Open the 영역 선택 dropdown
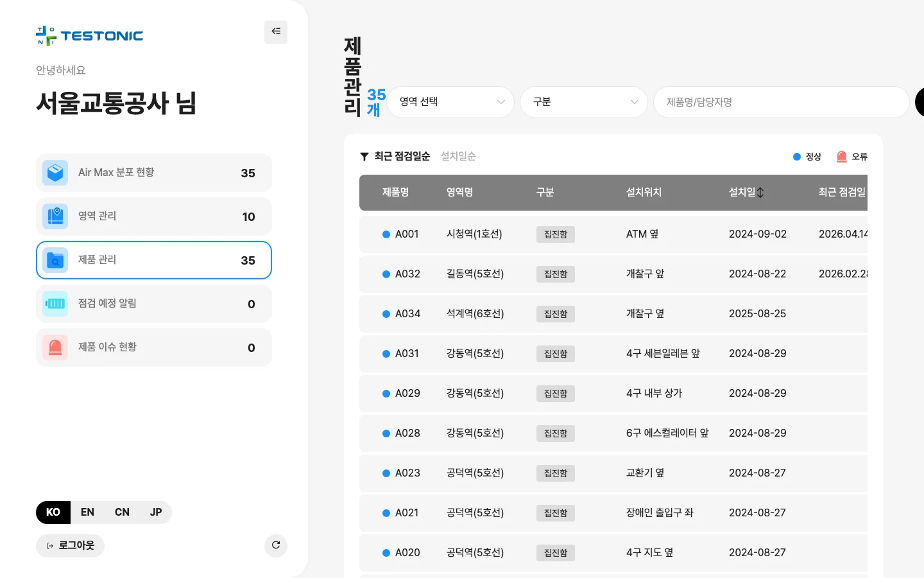Image resolution: width=924 pixels, height=578 pixels. [450, 102]
